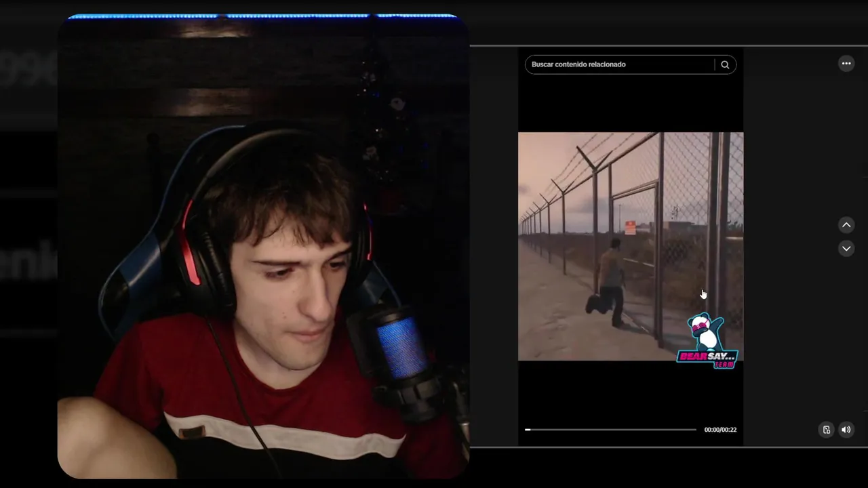The width and height of the screenshot is (868, 488).
Task: Go to previous video with up chevron
Action: [x=846, y=225]
